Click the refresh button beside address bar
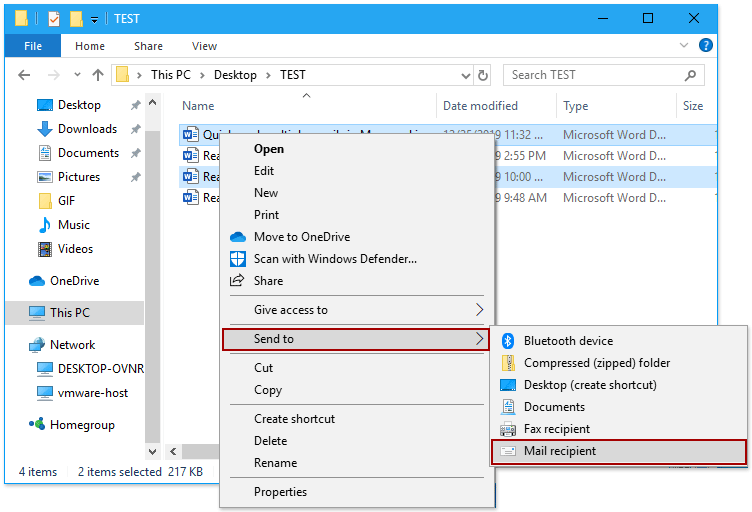This screenshot has width=752, height=512. click(x=484, y=75)
